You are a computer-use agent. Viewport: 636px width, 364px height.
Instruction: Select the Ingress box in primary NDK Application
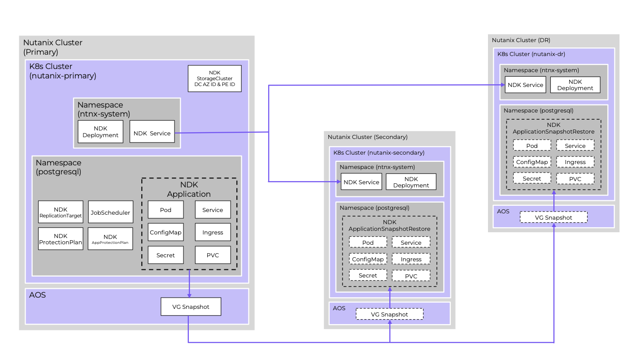[213, 232]
